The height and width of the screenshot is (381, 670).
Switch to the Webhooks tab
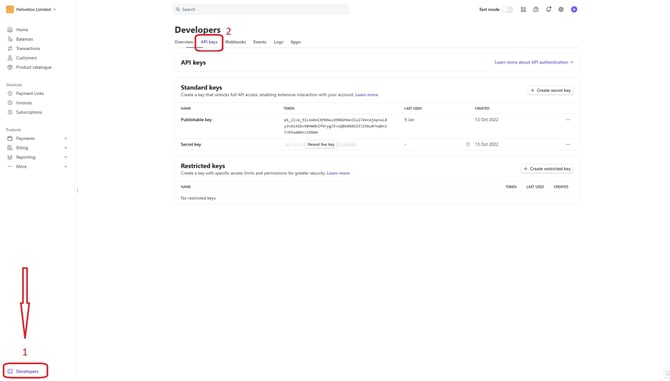pyautogui.click(x=235, y=42)
